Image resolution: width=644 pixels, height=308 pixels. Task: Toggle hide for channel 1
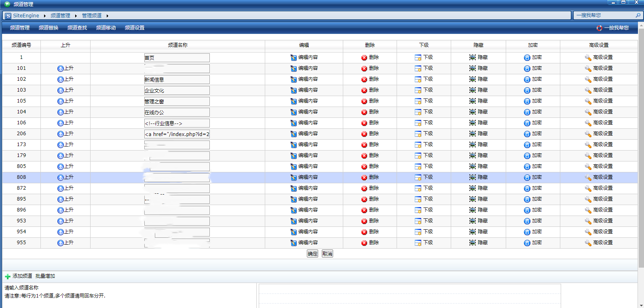coord(473,58)
